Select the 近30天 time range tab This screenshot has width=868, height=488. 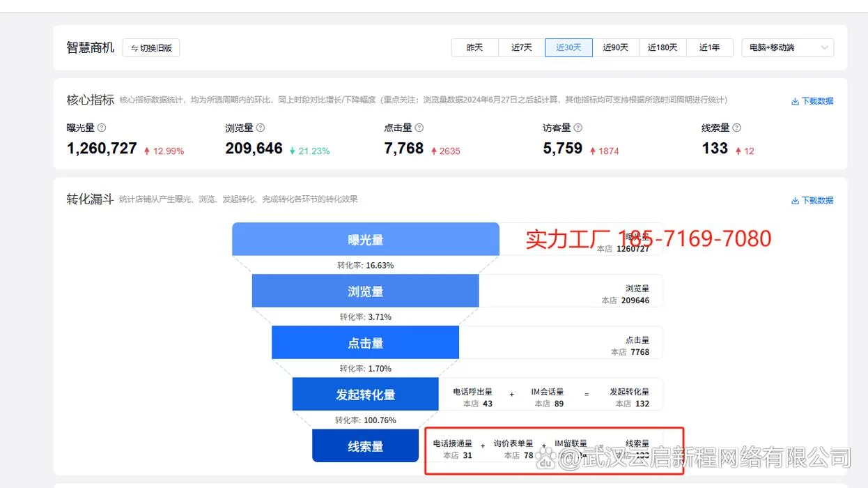coord(568,47)
